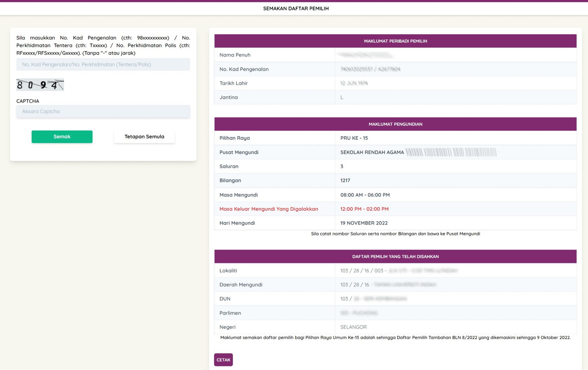
Task: Click the 08:00 AM - 06:00 PM voting hours
Action: tap(365, 195)
